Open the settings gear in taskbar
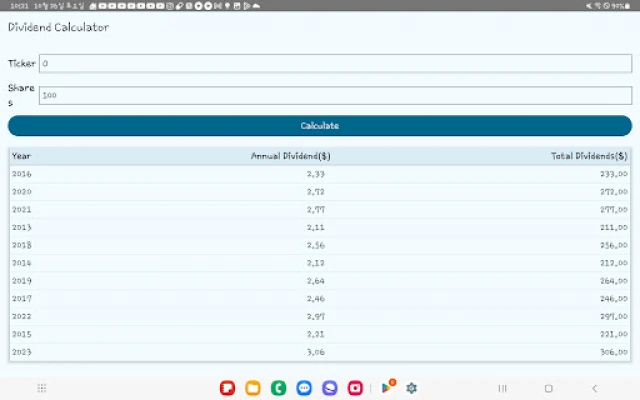This screenshot has height=400, width=640. pyautogui.click(x=411, y=388)
